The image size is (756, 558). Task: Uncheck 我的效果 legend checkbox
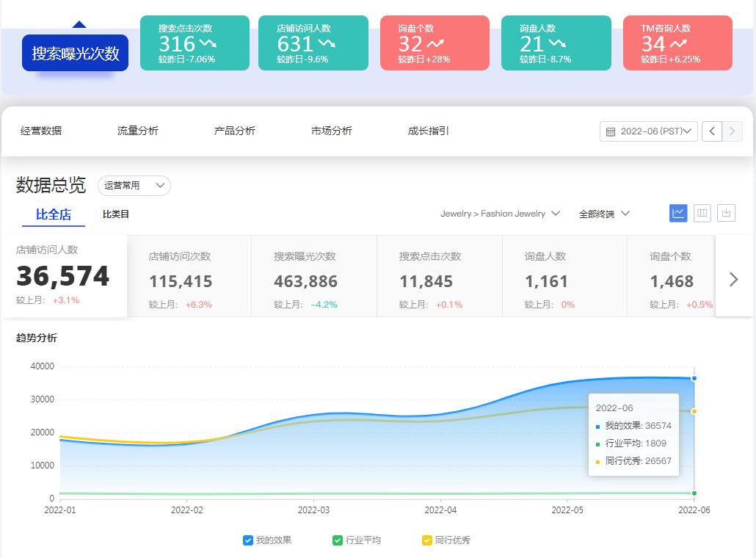click(248, 540)
